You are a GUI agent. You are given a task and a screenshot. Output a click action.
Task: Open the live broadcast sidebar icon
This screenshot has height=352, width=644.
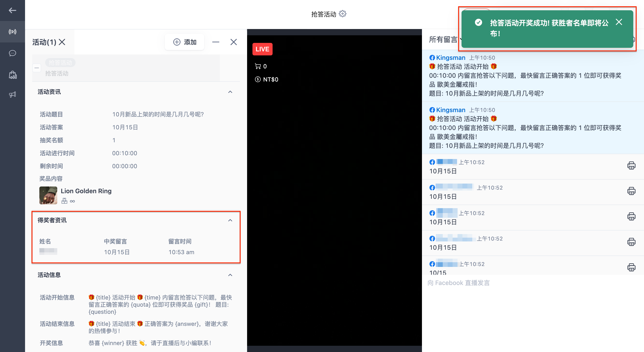tap(12, 32)
